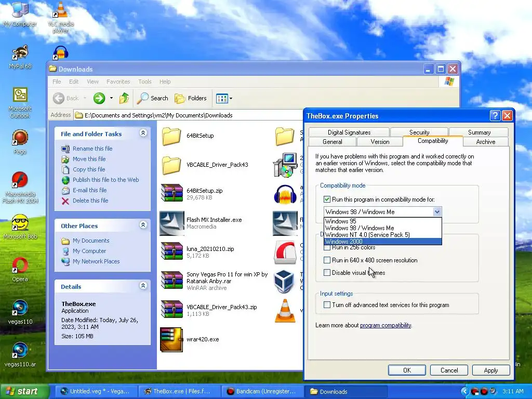This screenshot has width=532, height=399.
Task: Switch to Untitled.veg Vegas taskbar item
Action: [95, 392]
